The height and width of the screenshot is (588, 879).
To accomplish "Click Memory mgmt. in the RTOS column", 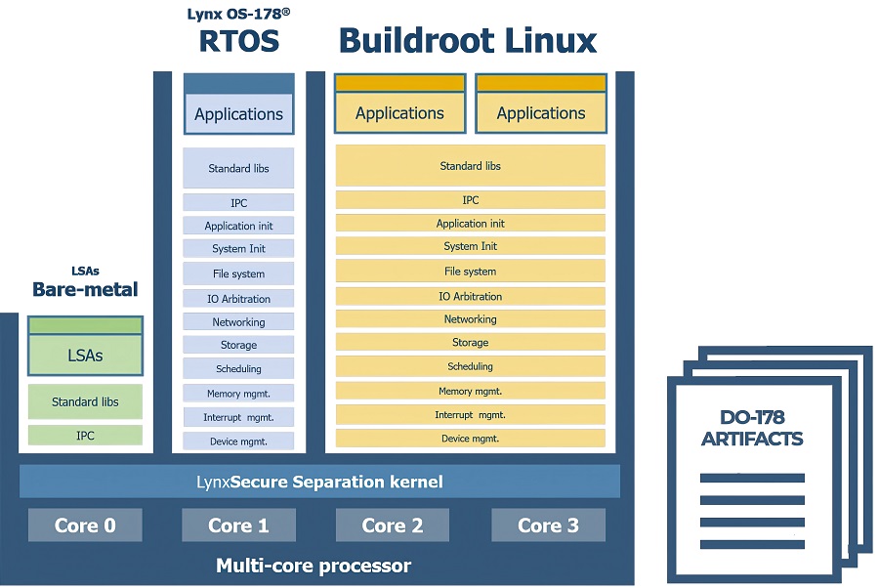I will (238, 394).
